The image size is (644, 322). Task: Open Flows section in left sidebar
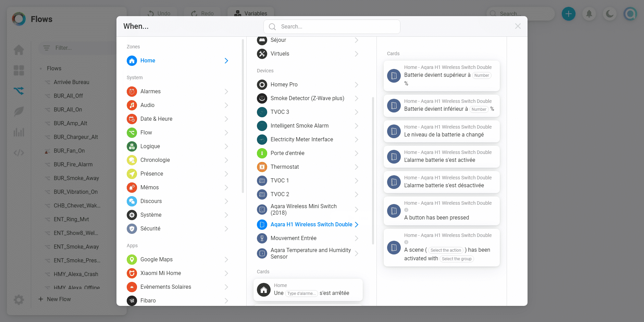(x=19, y=91)
